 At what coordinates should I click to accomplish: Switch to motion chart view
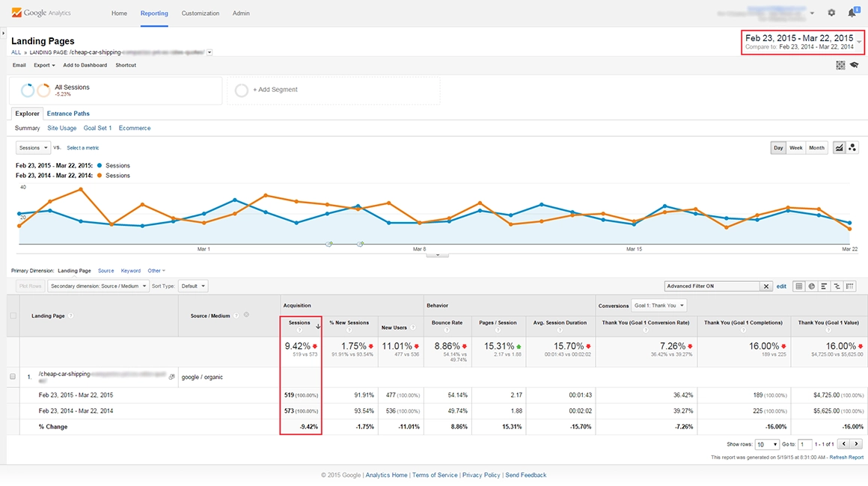852,148
